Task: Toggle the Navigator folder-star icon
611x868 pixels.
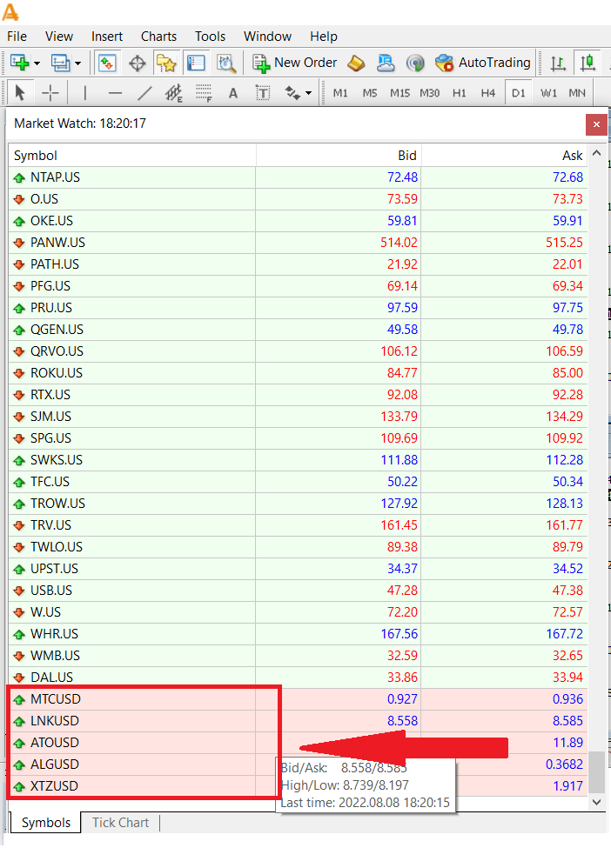Action: (166, 63)
